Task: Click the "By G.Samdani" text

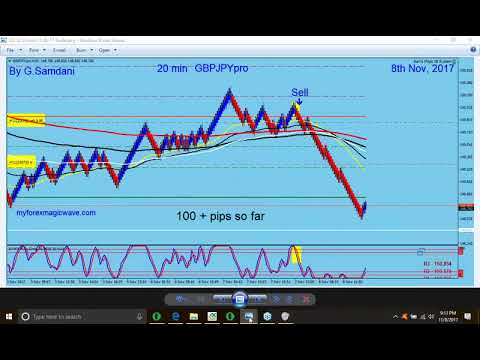Action: coord(42,71)
